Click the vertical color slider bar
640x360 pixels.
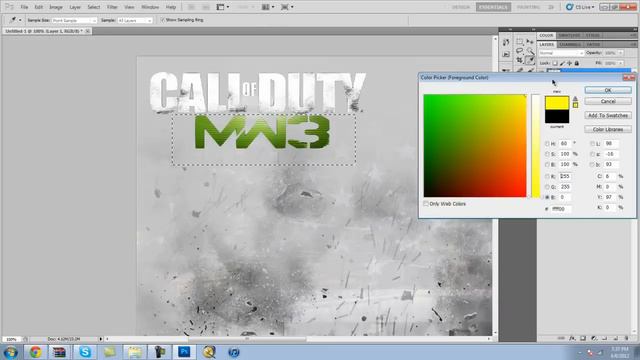536,146
